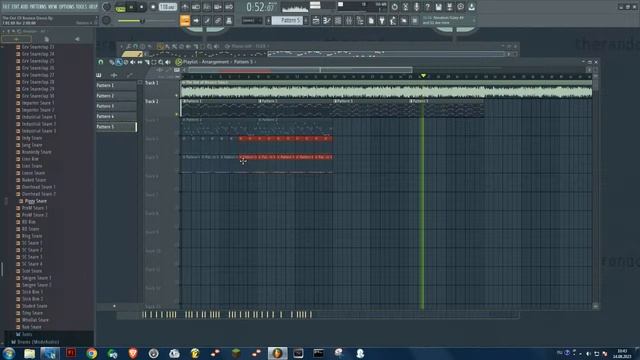
Task: Toggle the Track 1 mute switch
Action: (177, 96)
